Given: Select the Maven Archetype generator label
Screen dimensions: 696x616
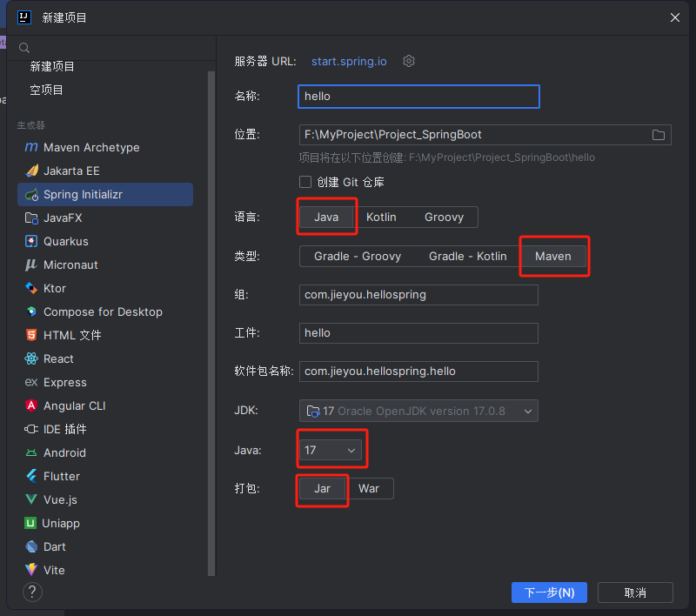Looking at the screenshot, I should [91, 147].
